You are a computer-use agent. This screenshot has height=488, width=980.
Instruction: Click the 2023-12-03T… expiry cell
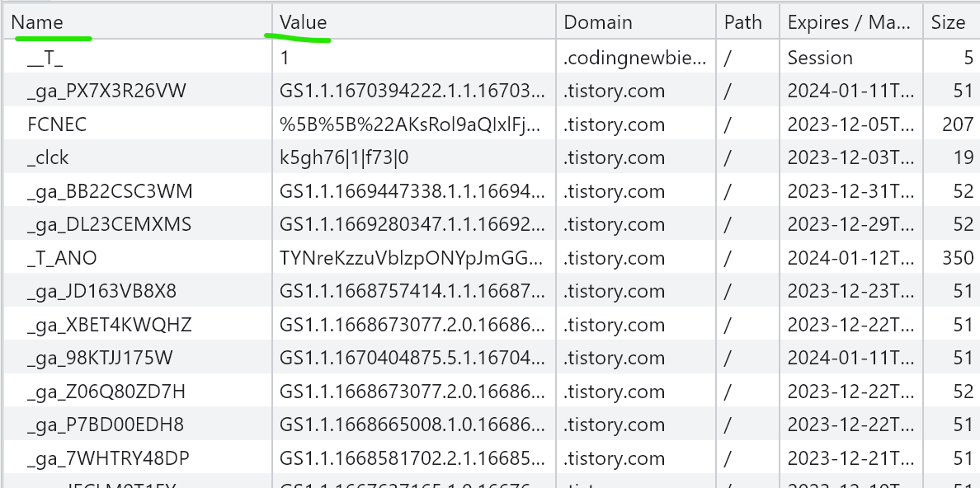click(x=850, y=157)
